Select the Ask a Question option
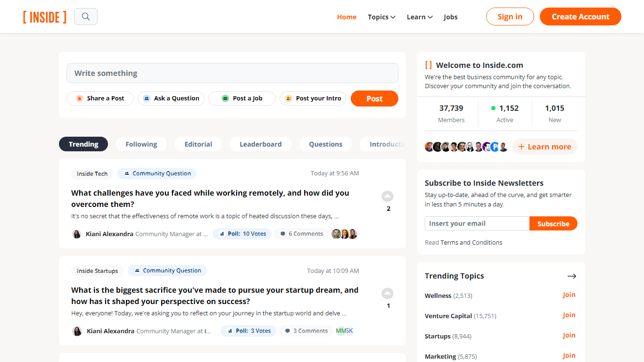 coord(171,99)
